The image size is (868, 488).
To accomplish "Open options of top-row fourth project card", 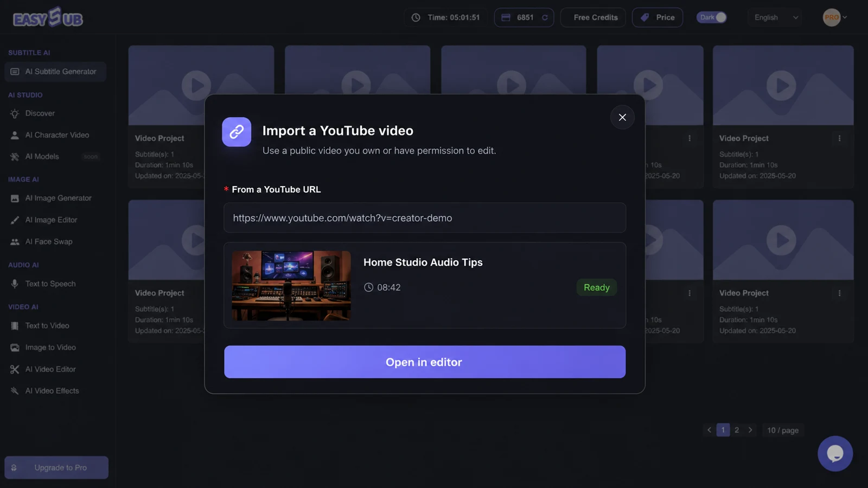I will click(x=690, y=138).
